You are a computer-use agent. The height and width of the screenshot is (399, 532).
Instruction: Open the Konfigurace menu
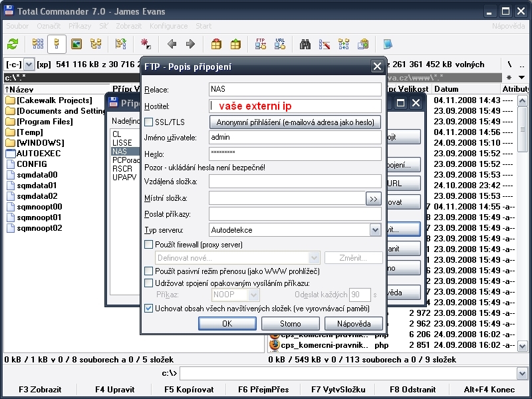(169, 26)
